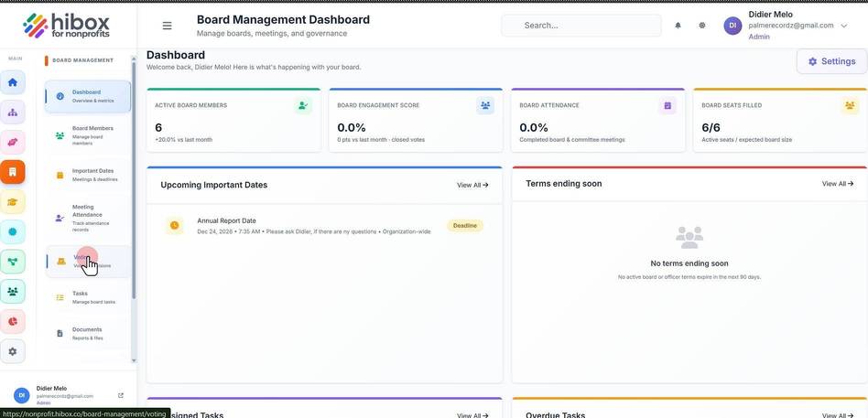Click the 6/6 board seats value

(x=711, y=128)
